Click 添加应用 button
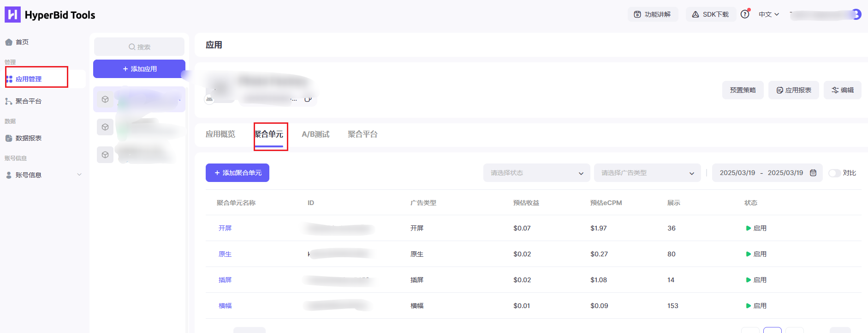The height and width of the screenshot is (333, 868). point(139,69)
